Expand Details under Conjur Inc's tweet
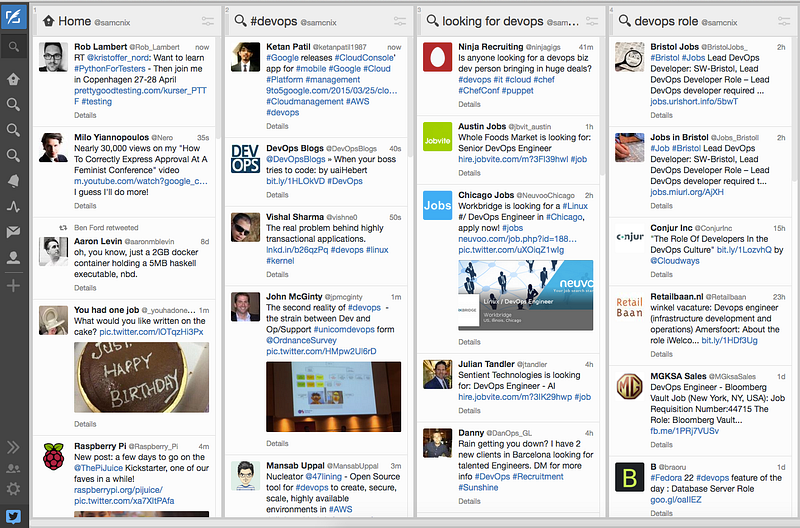Screen dimensions: 800x528 click(x=661, y=274)
